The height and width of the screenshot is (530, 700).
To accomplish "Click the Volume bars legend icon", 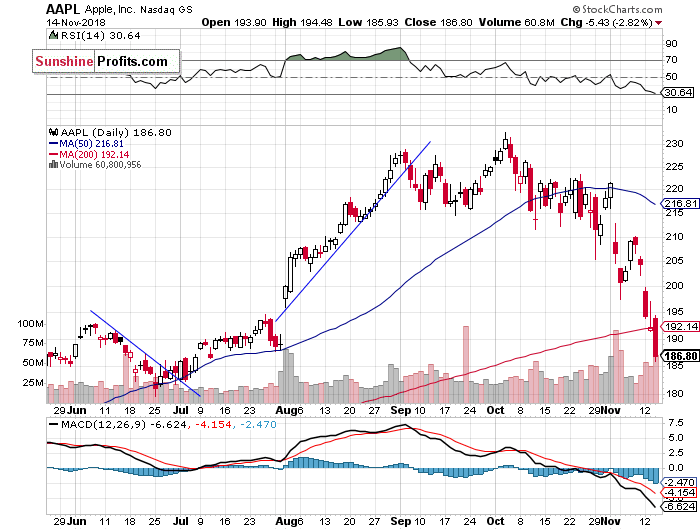I will [54, 164].
